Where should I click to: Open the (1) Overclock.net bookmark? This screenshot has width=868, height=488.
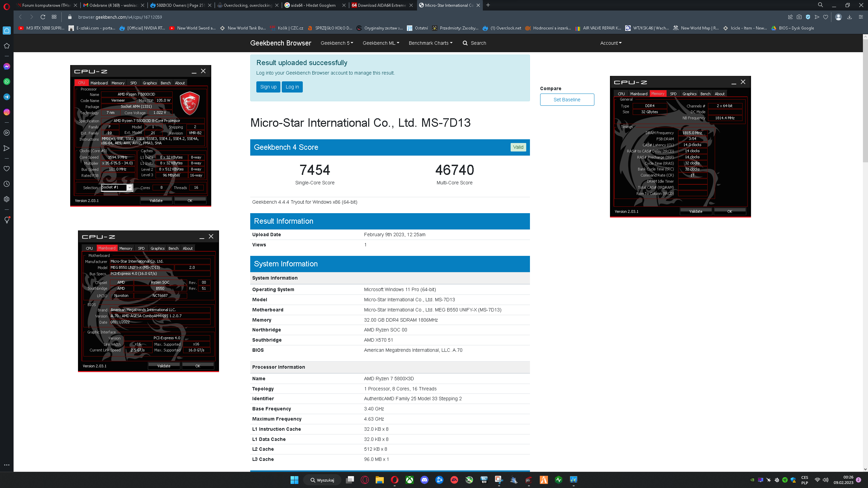click(x=502, y=28)
